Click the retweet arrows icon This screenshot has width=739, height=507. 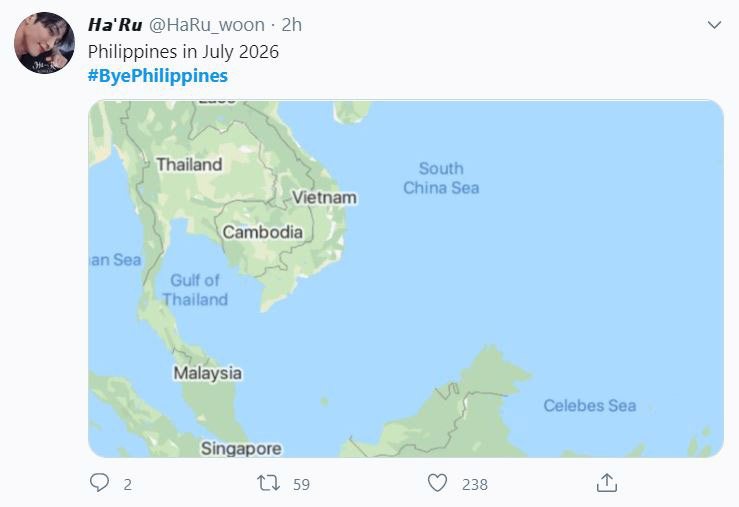tap(268, 483)
